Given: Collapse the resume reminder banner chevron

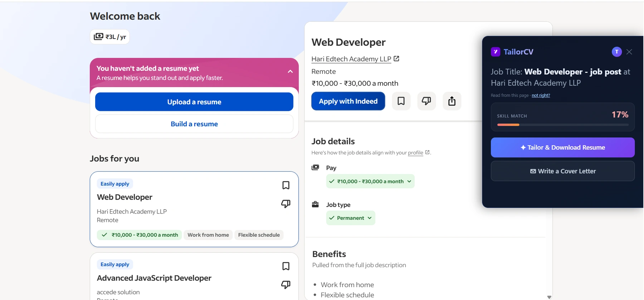Looking at the screenshot, I should 290,72.
